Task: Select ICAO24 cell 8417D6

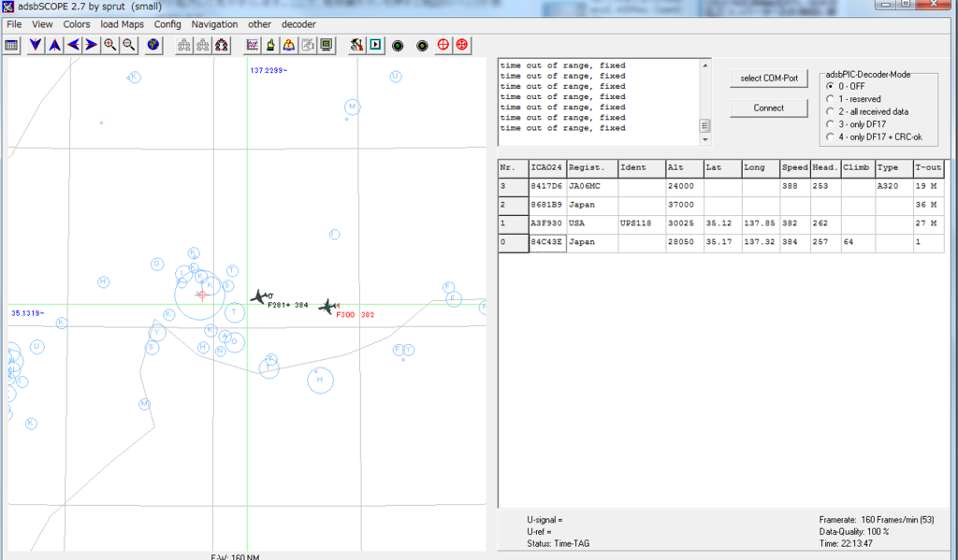Action: (x=547, y=186)
